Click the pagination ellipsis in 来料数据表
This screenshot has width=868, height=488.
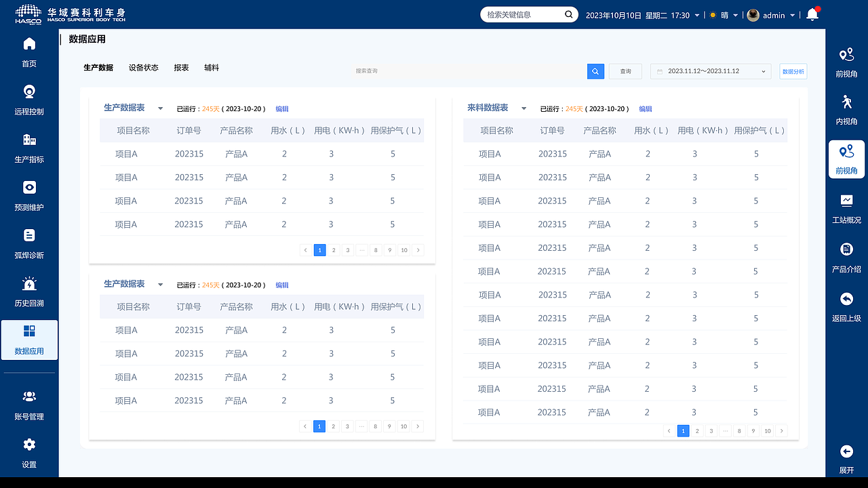click(726, 431)
